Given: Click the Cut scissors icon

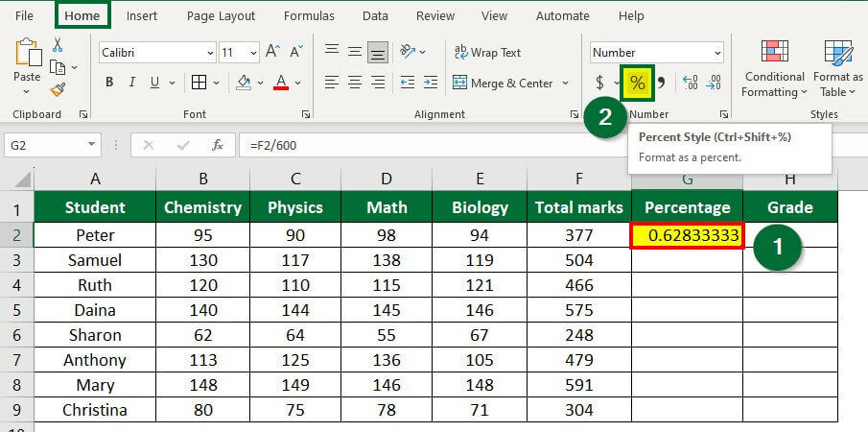Looking at the screenshot, I should tap(58, 45).
